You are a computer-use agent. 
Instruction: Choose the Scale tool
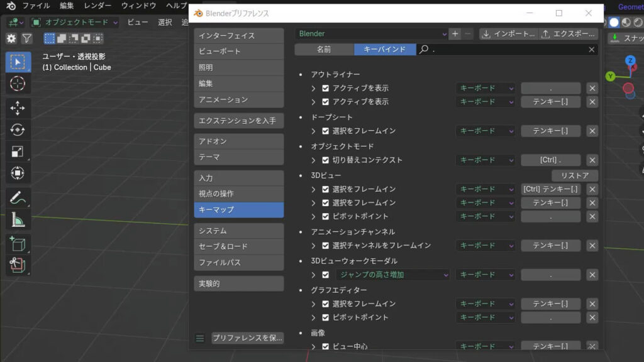[18, 151]
